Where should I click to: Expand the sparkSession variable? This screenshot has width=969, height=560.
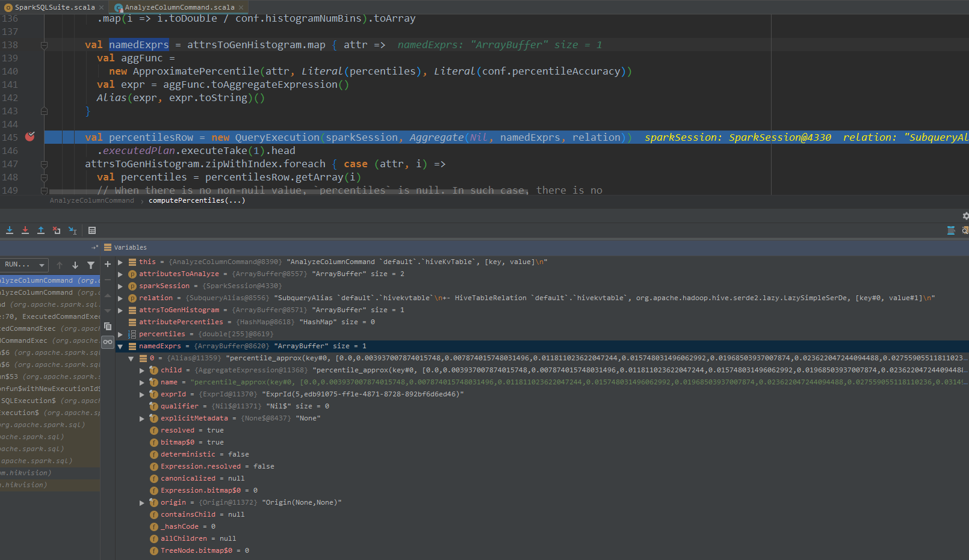coord(120,286)
